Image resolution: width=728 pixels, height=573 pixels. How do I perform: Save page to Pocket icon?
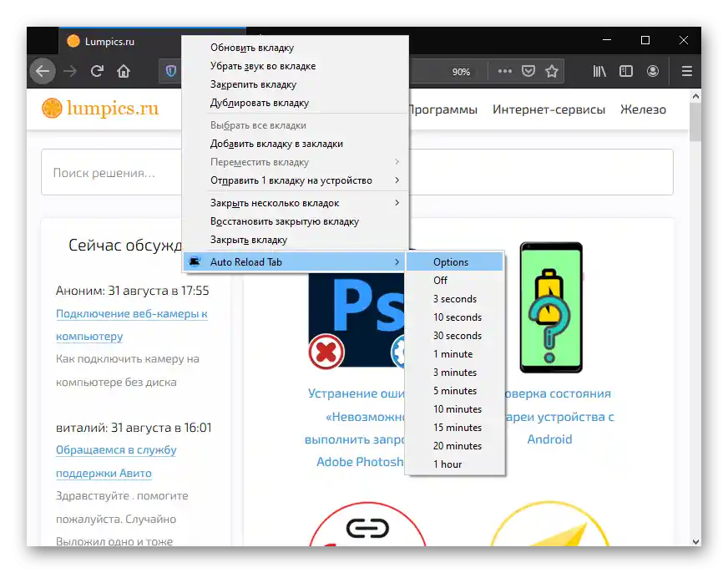point(528,71)
